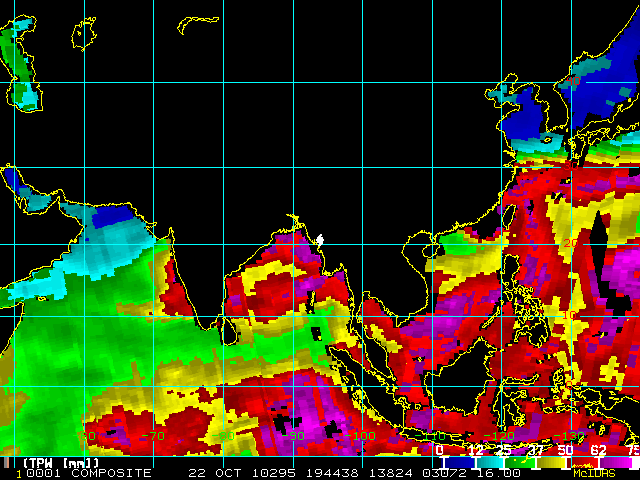
Task: Click the green segment of the TPW color bar
Action: pos(520,462)
